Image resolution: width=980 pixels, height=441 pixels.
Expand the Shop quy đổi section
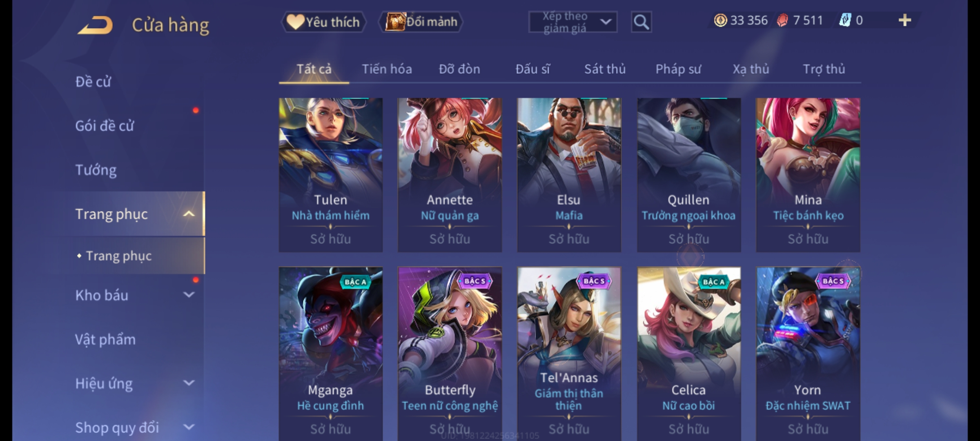click(x=189, y=427)
